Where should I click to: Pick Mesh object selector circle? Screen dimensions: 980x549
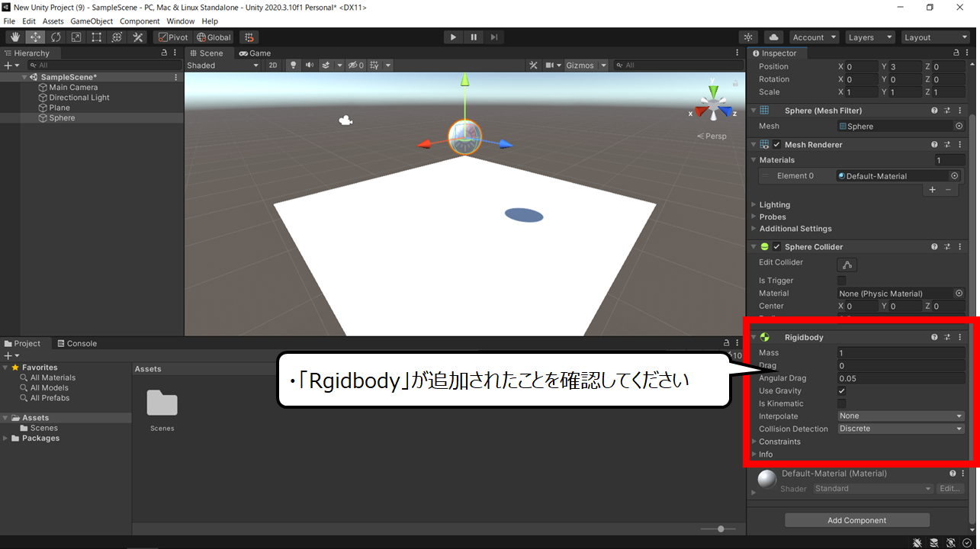pyautogui.click(x=959, y=127)
